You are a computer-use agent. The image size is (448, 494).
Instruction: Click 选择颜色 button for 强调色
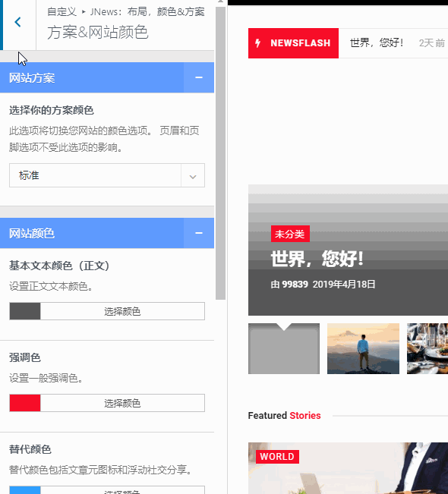(x=122, y=403)
